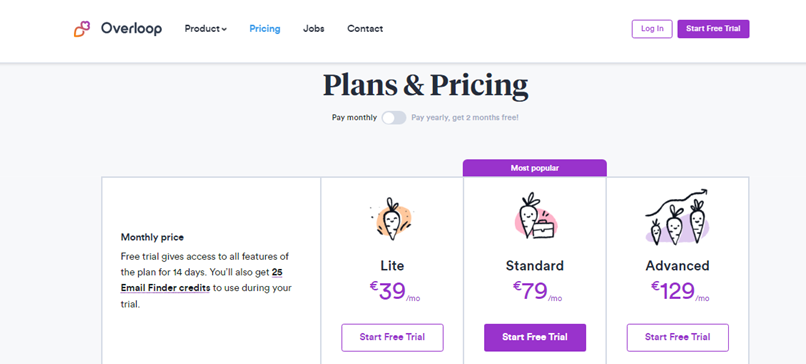This screenshot has width=806, height=364.
Task: Open the Contact page link
Action: (365, 29)
